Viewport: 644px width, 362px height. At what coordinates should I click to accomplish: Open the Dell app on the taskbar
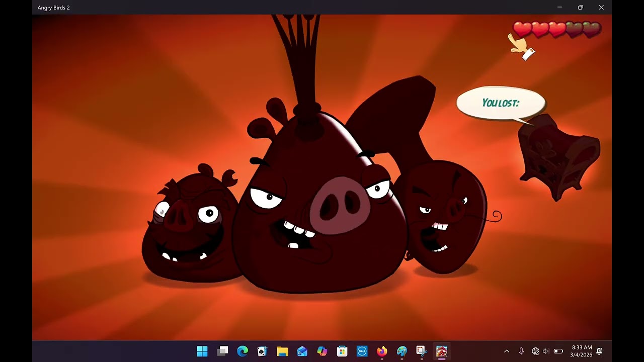(x=362, y=351)
